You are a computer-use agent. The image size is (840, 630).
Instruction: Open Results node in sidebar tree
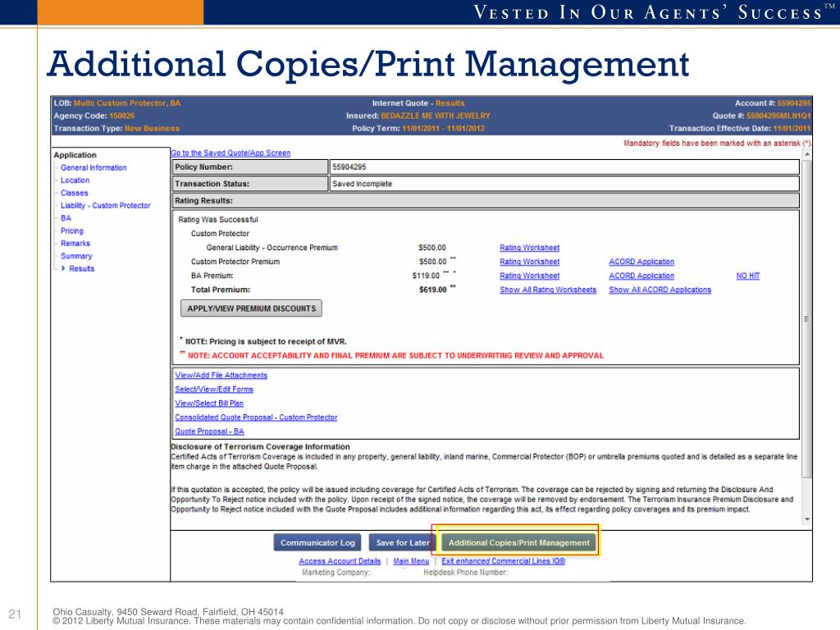[x=81, y=269]
